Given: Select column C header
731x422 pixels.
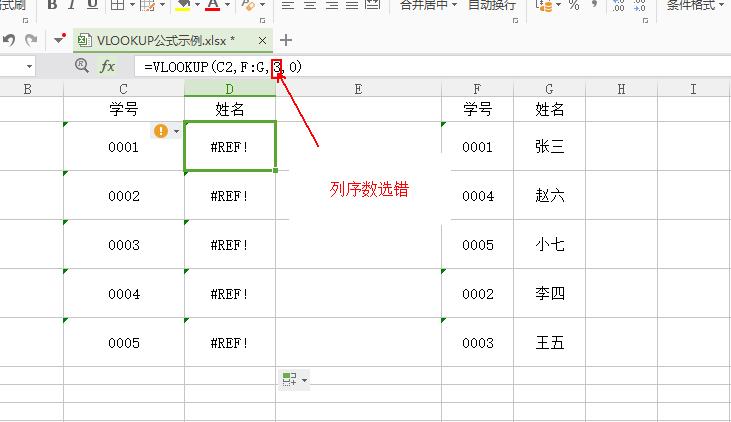Looking at the screenshot, I should coord(124,89).
